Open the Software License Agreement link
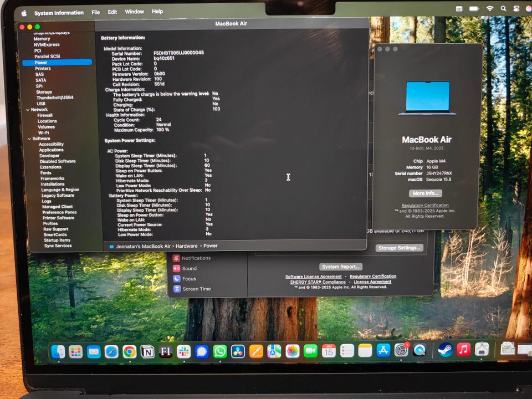Image resolution: width=532 pixels, height=399 pixels. click(x=314, y=277)
